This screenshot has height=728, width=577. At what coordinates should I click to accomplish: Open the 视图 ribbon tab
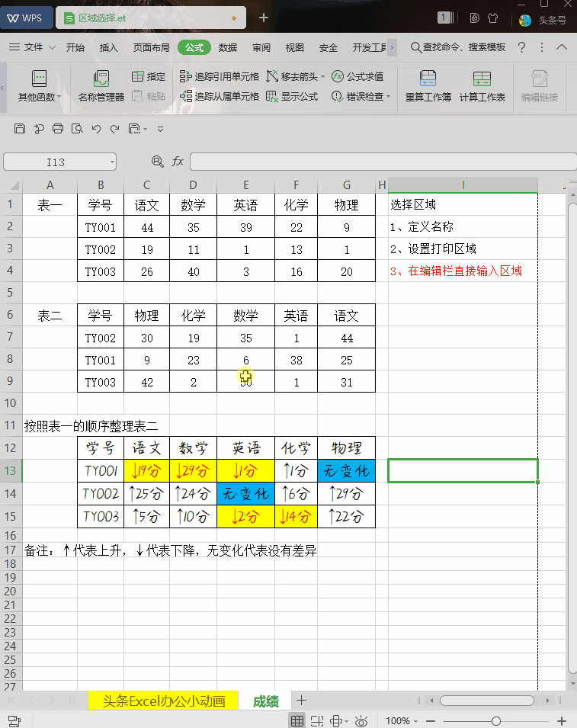pos(295,47)
